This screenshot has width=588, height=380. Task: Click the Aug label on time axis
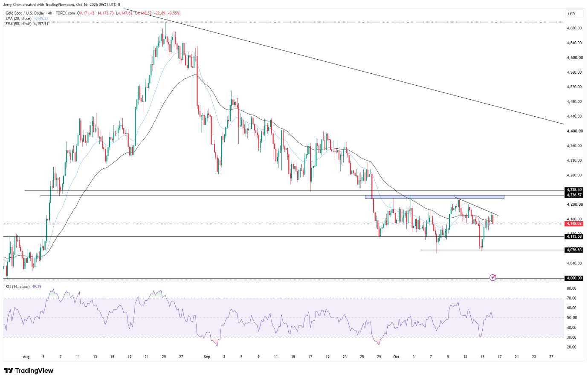pos(26,357)
